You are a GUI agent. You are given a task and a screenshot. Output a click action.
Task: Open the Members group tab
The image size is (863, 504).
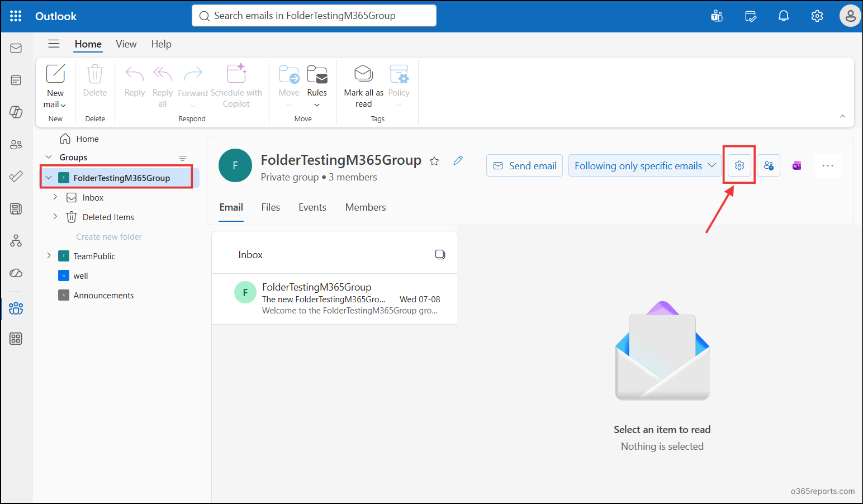pyautogui.click(x=366, y=207)
